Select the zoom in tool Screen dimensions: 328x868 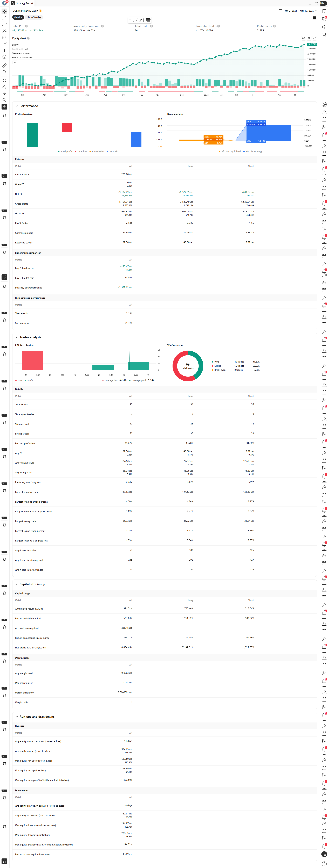click(4, 72)
